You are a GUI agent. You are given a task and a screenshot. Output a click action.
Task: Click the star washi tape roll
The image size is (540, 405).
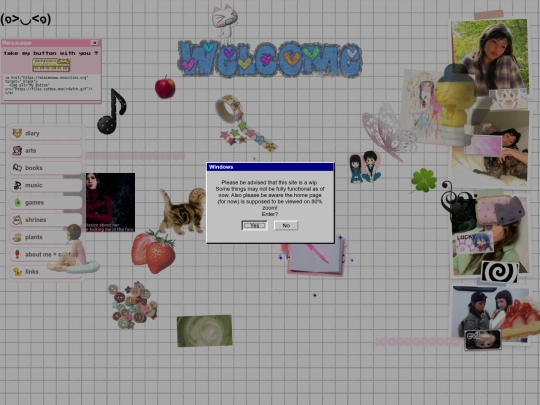click(245, 123)
